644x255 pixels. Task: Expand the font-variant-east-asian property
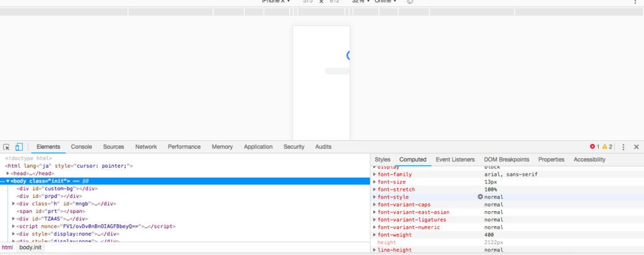pyautogui.click(x=374, y=212)
